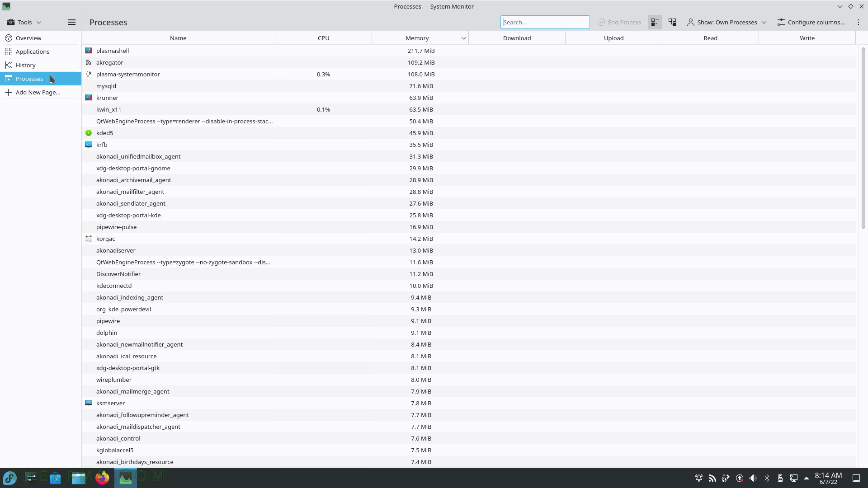Viewport: 868px width, 488px height.
Task: Select the mysqld process row
Action: pos(468,86)
